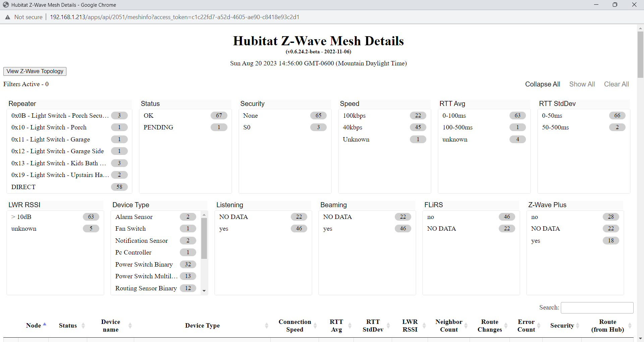The image size is (644, 342).
Task: Click Device Type list scroll up arrow
Action: click(x=204, y=215)
